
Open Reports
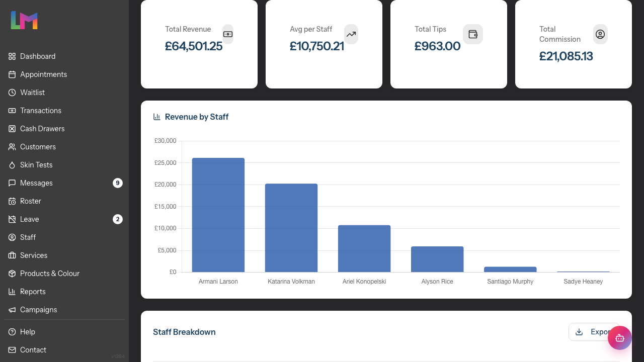(x=64, y=292)
